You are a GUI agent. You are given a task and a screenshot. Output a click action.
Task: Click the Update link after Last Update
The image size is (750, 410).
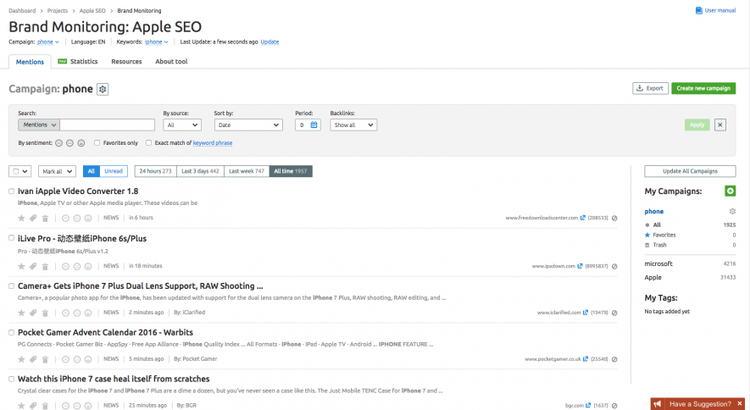[x=270, y=42]
